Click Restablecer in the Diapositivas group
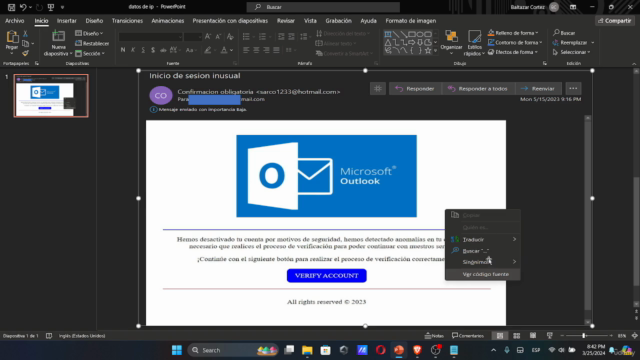 [92, 43]
